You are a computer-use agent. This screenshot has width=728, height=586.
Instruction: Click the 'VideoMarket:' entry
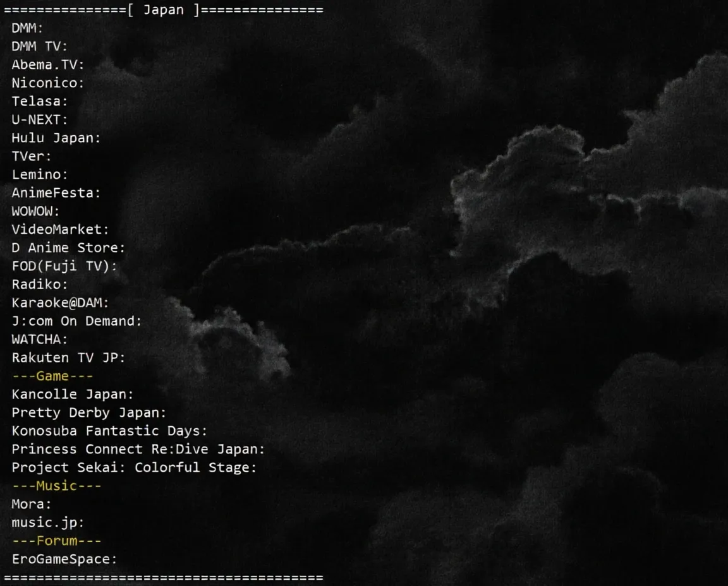(60, 230)
